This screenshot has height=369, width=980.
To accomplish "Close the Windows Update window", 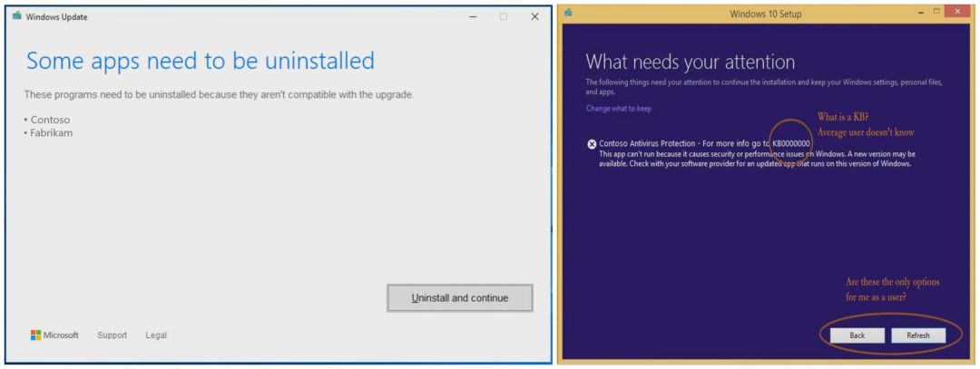I will tap(534, 17).
